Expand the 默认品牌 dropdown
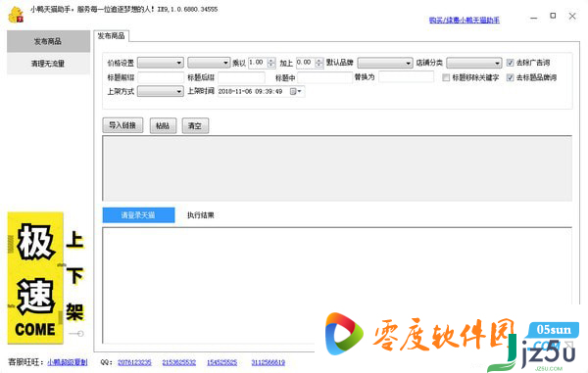 tap(385, 63)
